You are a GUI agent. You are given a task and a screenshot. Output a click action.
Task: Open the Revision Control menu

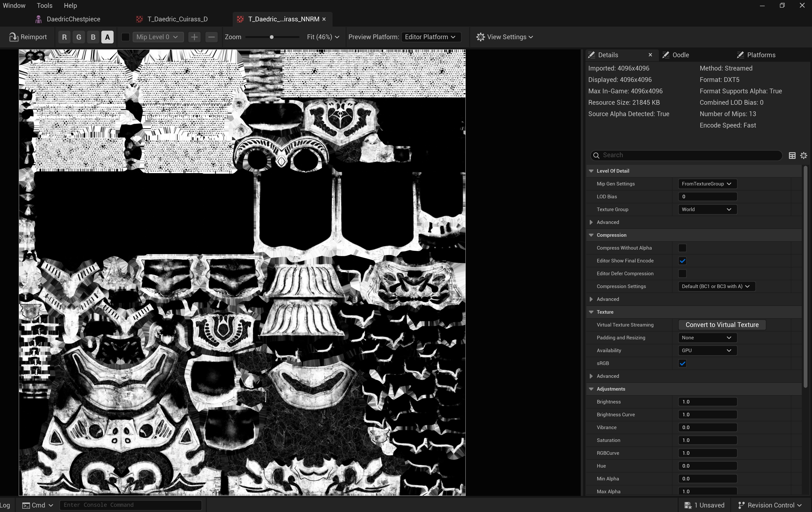tap(770, 505)
